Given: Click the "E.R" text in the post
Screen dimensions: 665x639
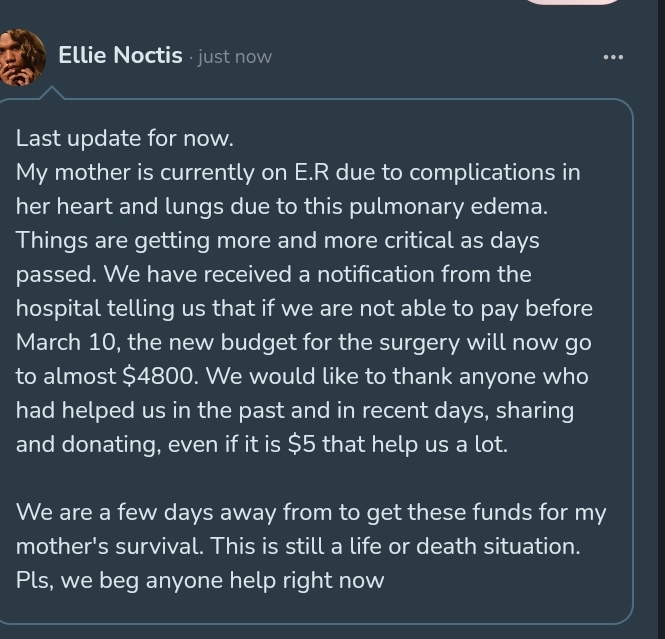Looking at the screenshot, I should coord(304,172).
